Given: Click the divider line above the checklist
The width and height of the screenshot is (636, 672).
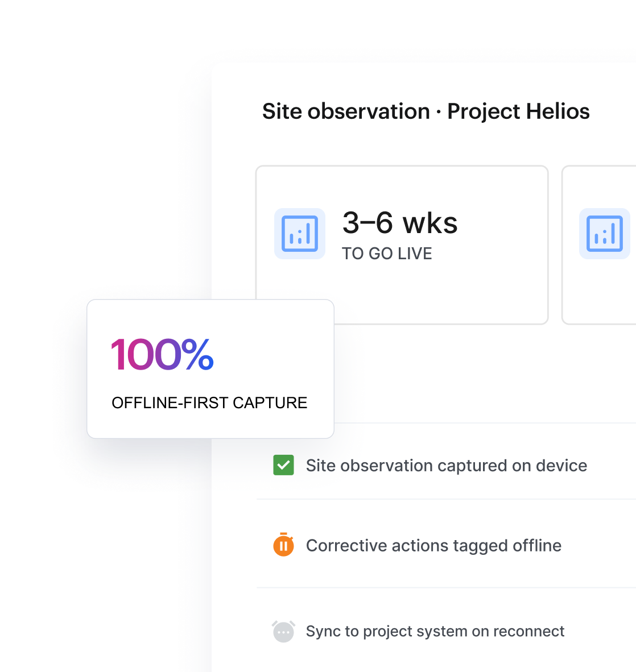Looking at the screenshot, I should click(x=485, y=423).
